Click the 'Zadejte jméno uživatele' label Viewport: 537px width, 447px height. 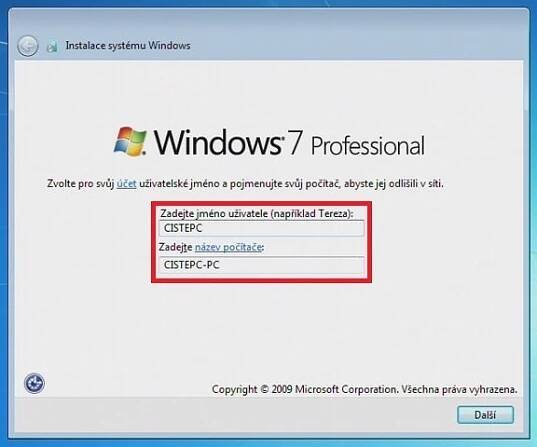[214, 213]
